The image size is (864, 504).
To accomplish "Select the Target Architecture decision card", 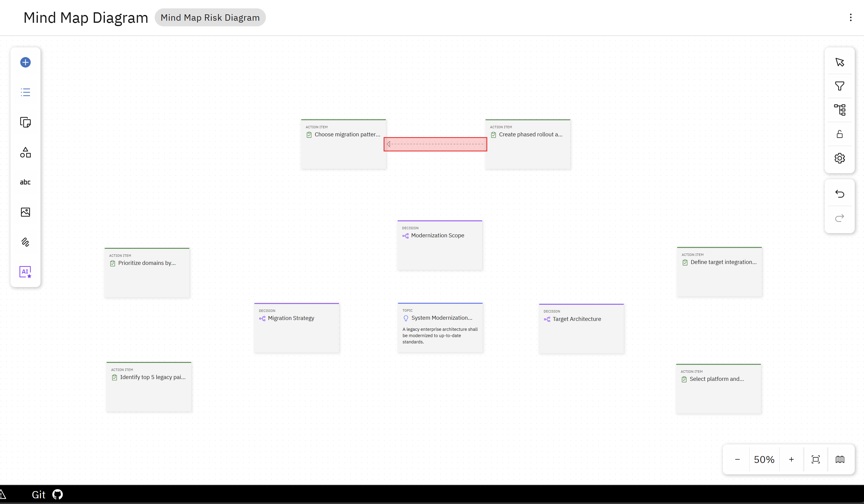I will click(x=581, y=328).
